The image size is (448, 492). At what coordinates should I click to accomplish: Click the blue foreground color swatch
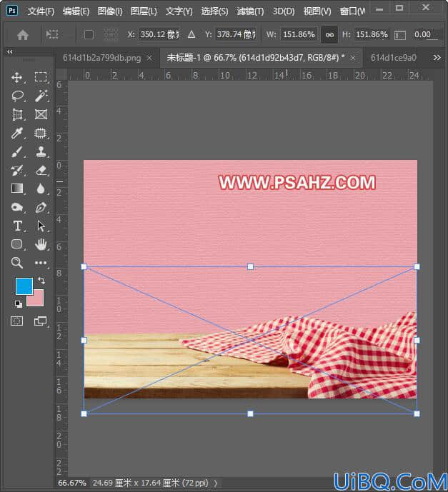coord(24,285)
